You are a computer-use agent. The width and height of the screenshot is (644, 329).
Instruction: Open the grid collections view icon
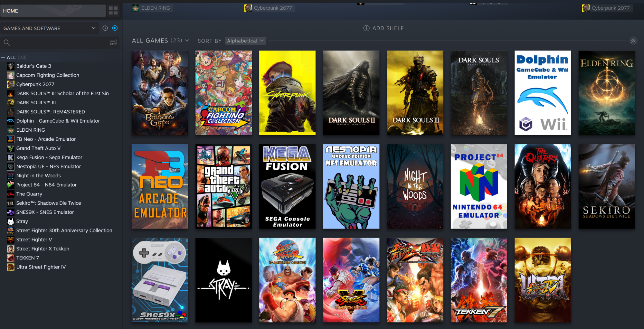click(113, 11)
